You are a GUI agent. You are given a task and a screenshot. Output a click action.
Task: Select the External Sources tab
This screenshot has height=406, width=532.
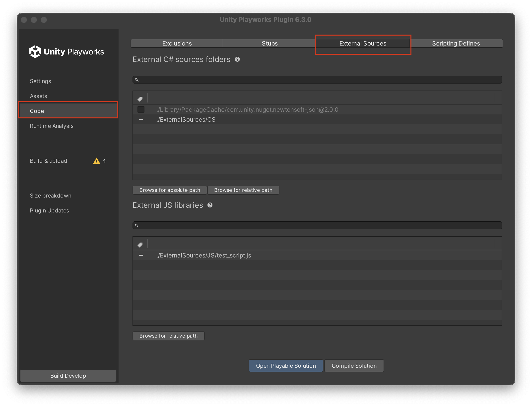(363, 43)
